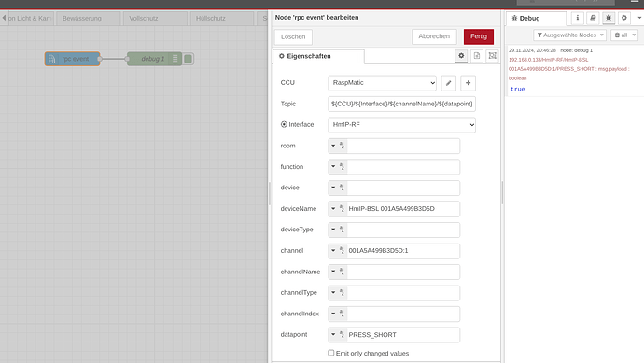Open the main hamburger menu
Viewport: 644px width, 363px height.
[635, 2]
